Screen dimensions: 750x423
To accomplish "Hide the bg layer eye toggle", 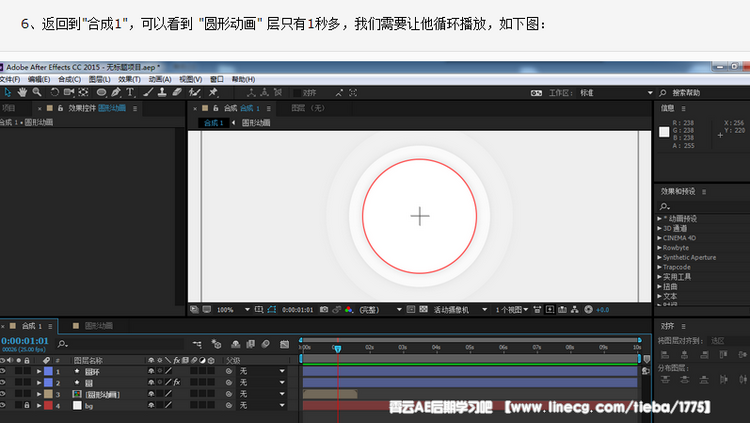I will pyautogui.click(x=3, y=405).
